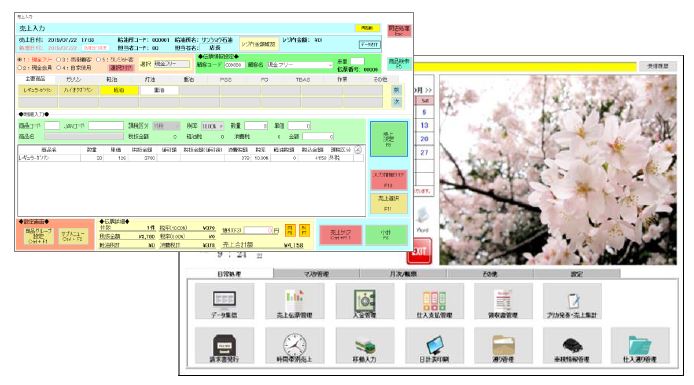This screenshot has height=385, width=694.
Task: Click the 数量 input field
Action: 256,126
